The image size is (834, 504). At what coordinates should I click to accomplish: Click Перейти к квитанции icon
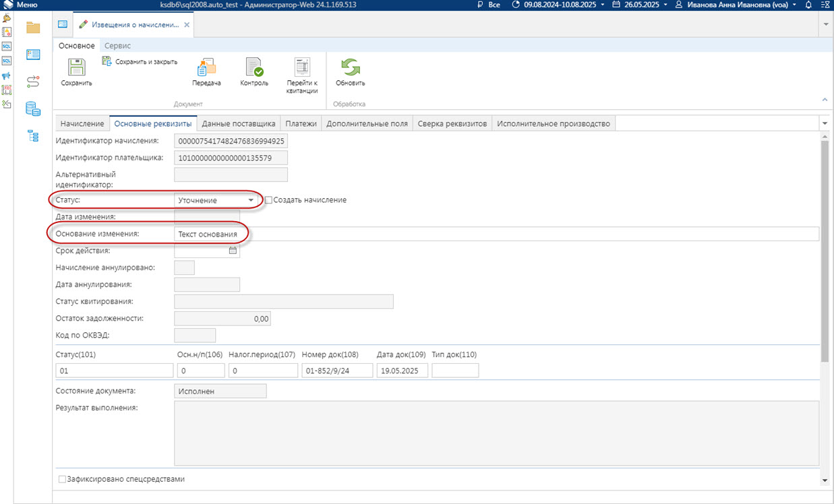click(302, 67)
